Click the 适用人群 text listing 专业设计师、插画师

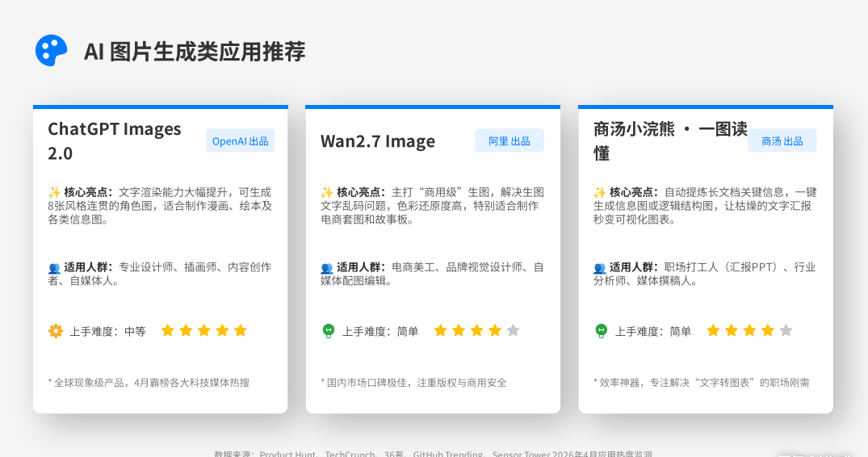[x=160, y=274]
